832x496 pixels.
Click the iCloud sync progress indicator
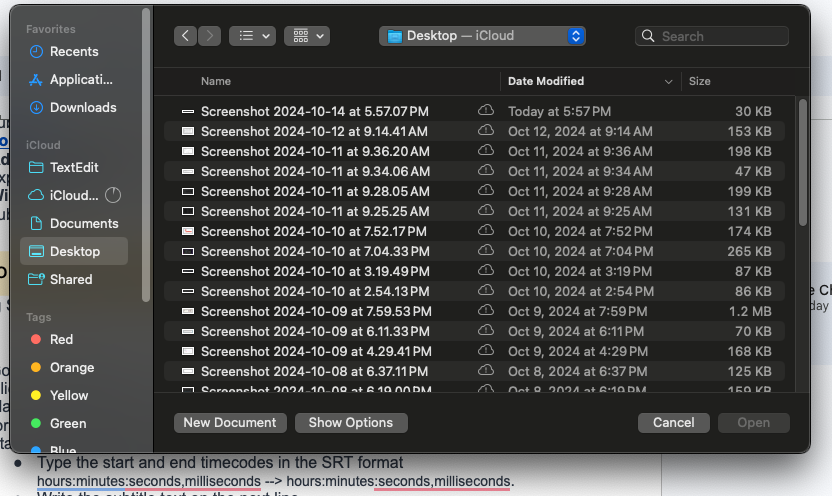click(x=113, y=196)
